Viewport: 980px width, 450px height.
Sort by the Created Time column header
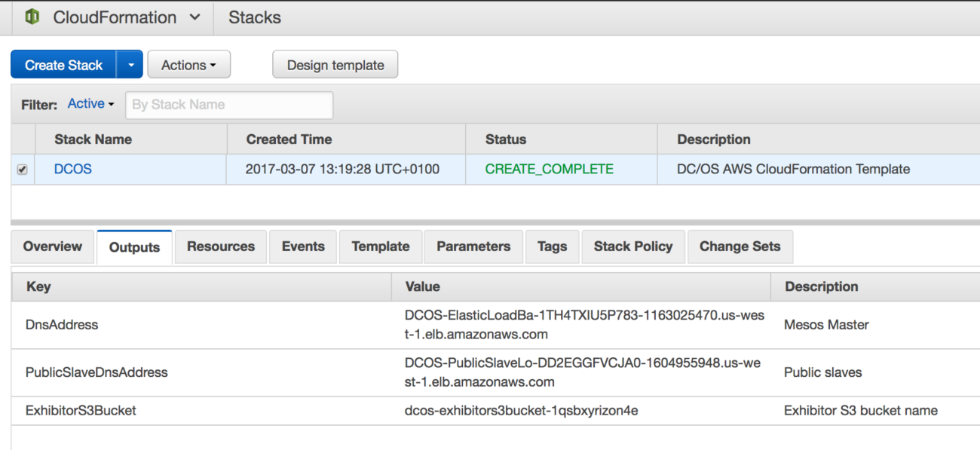(289, 139)
